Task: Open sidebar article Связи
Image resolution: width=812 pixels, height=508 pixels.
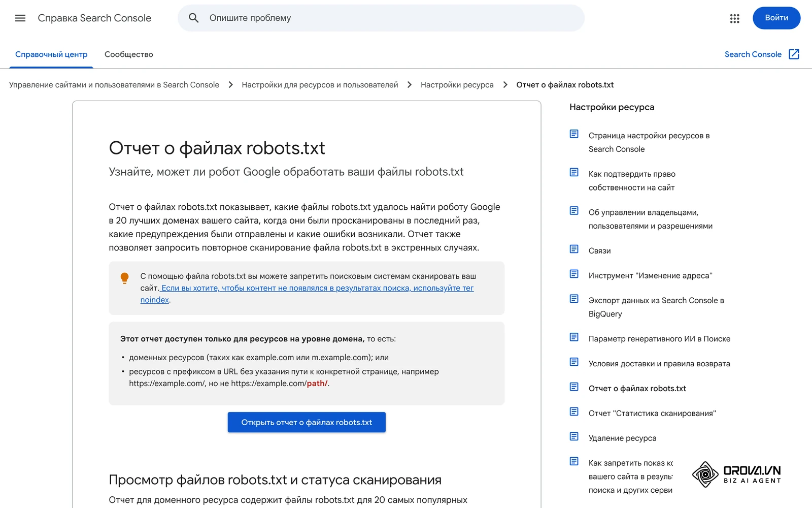Action: 600,251
